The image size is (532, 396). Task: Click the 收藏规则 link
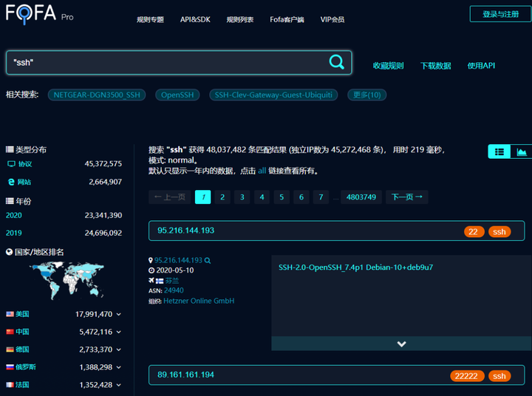(x=388, y=66)
